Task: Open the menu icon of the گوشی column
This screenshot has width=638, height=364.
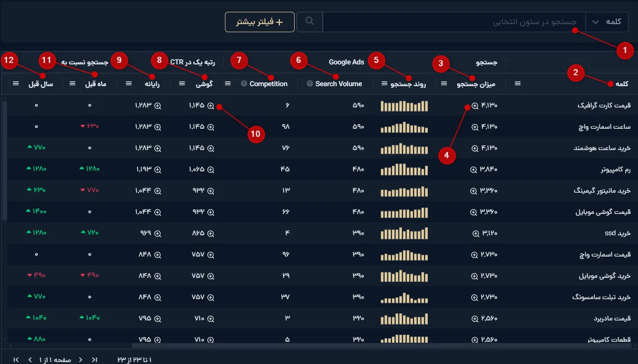Action: pyautogui.click(x=182, y=84)
